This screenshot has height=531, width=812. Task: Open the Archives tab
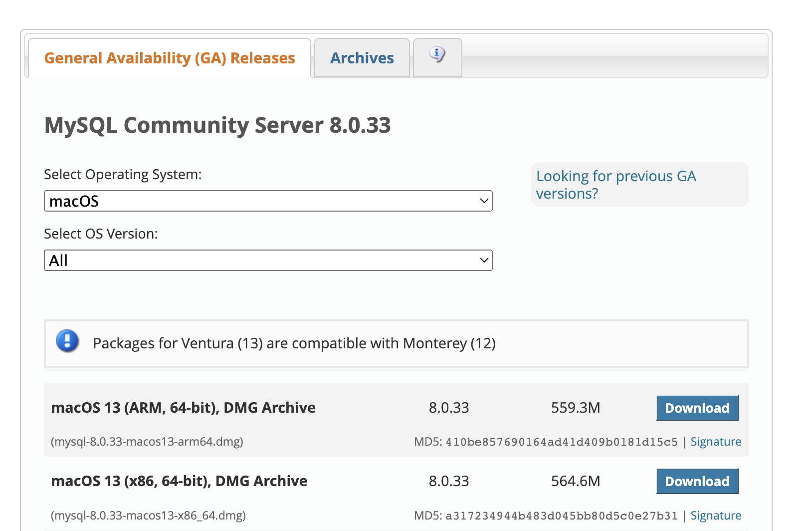pyautogui.click(x=362, y=58)
